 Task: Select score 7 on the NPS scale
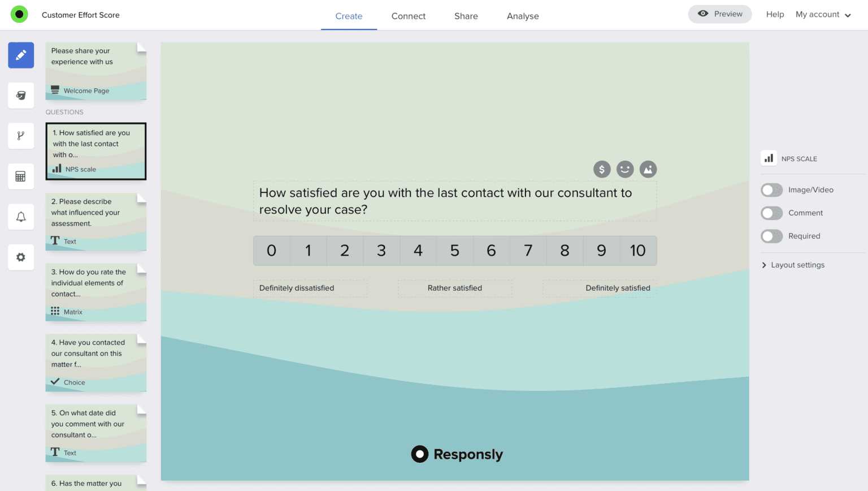coord(528,251)
